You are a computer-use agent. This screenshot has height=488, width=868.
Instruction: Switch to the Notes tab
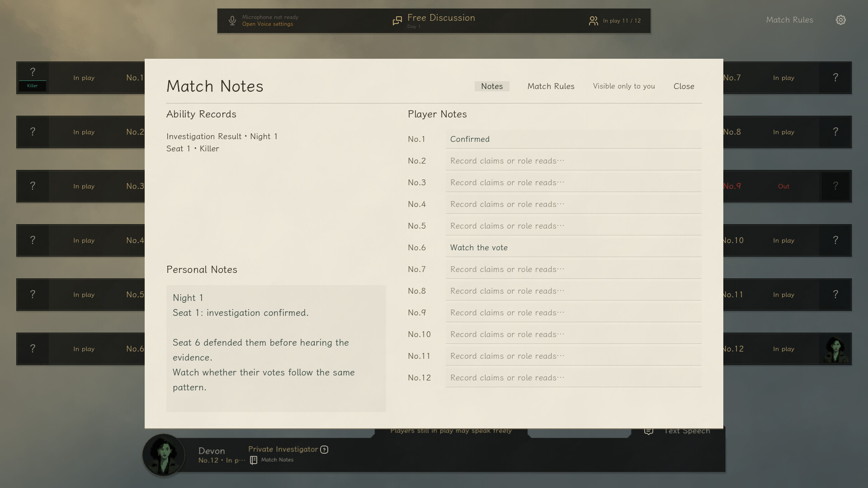[x=492, y=86]
